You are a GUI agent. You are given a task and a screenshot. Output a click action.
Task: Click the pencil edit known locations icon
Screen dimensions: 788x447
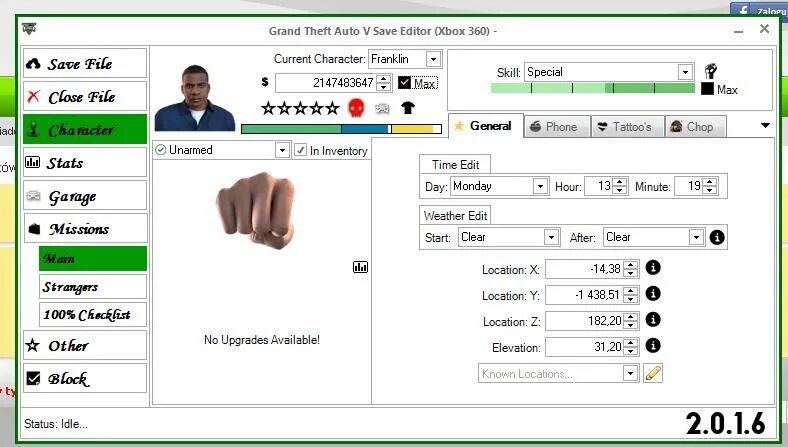pos(653,373)
